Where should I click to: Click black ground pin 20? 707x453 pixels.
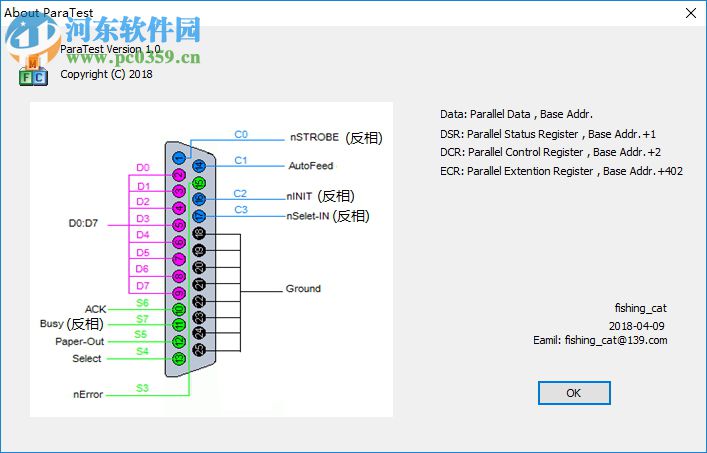tap(199, 267)
